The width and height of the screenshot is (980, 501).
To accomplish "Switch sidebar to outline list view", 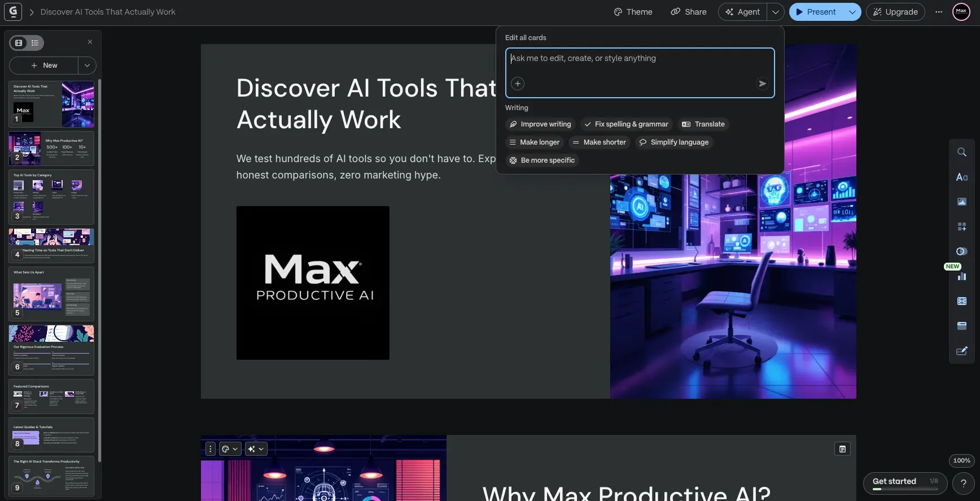I will point(35,43).
